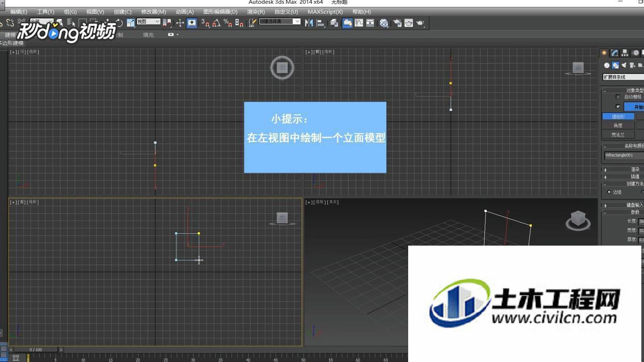Open Render Setup dialog
The height and width of the screenshot is (362, 644).
397,23
